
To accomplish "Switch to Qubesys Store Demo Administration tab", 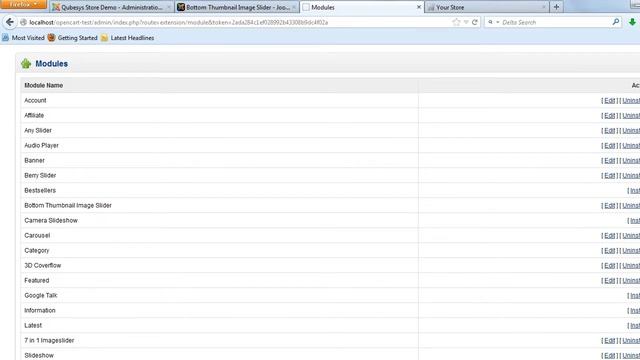I will [x=111, y=7].
